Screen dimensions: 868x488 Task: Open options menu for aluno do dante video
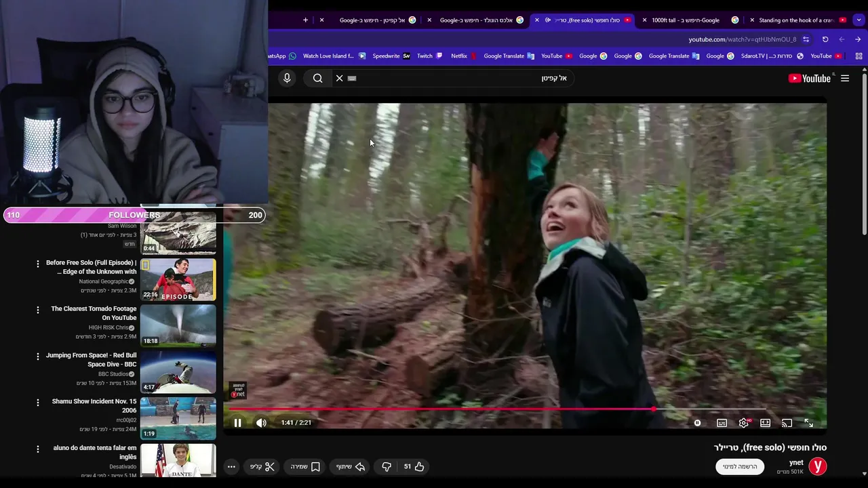38,449
